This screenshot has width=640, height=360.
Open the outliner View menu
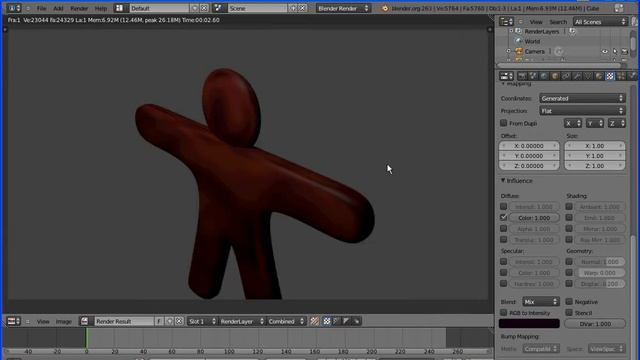(536, 22)
